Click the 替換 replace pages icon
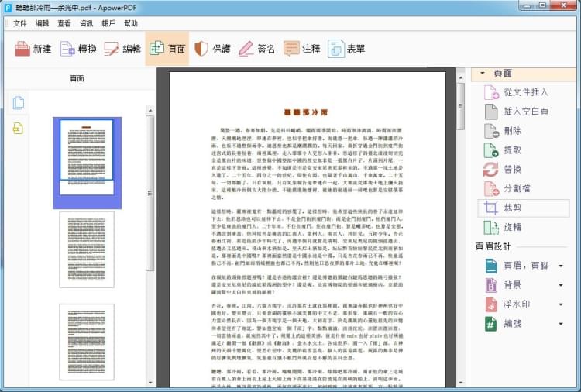This screenshot has width=581, height=392. (x=491, y=170)
